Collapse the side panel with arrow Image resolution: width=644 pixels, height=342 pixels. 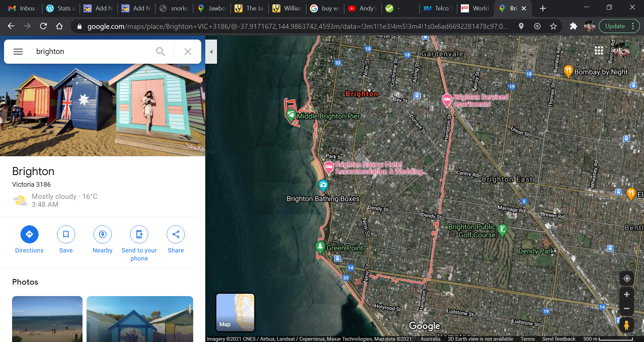point(211,52)
